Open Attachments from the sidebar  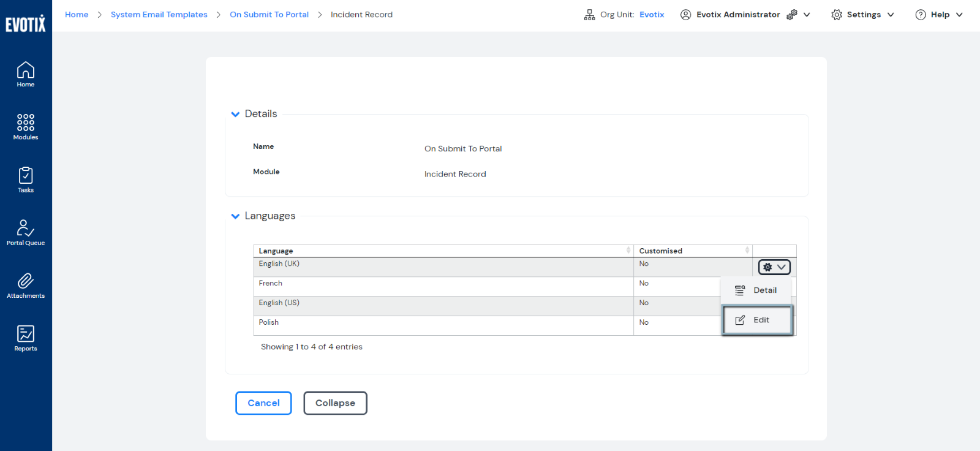(x=26, y=286)
